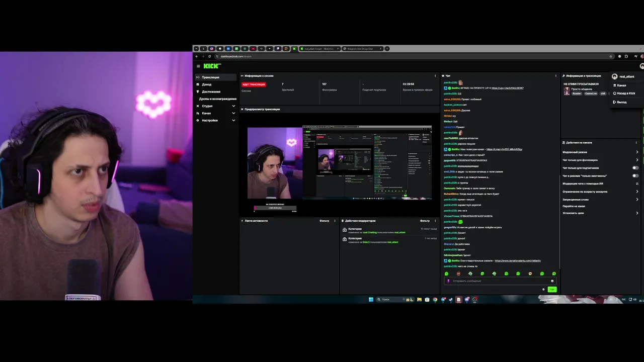Open Filter in Лента активности panel
644x362 pixels.
[x=325, y=221]
